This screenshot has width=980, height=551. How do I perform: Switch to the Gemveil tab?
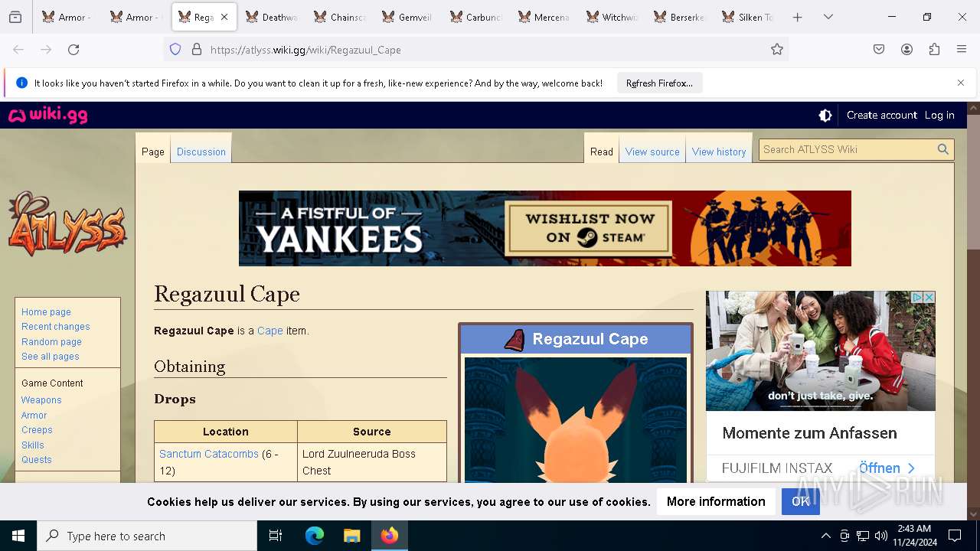click(x=407, y=17)
